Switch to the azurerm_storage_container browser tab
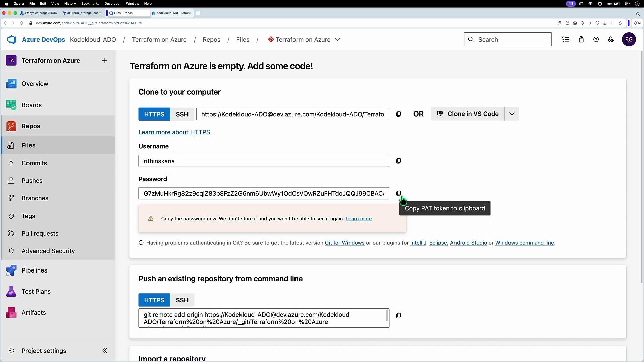644x362 pixels. 83,13
